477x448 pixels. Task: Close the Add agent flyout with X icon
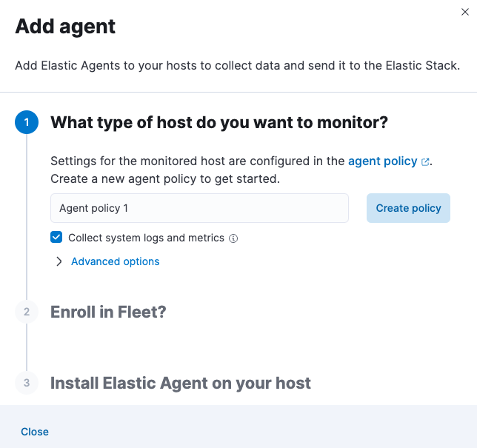coord(464,12)
